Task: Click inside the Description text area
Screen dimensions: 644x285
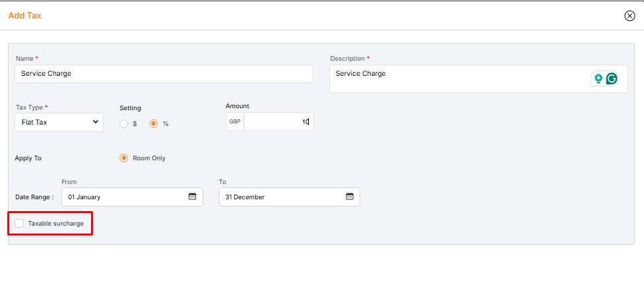Action: [x=455, y=78]
